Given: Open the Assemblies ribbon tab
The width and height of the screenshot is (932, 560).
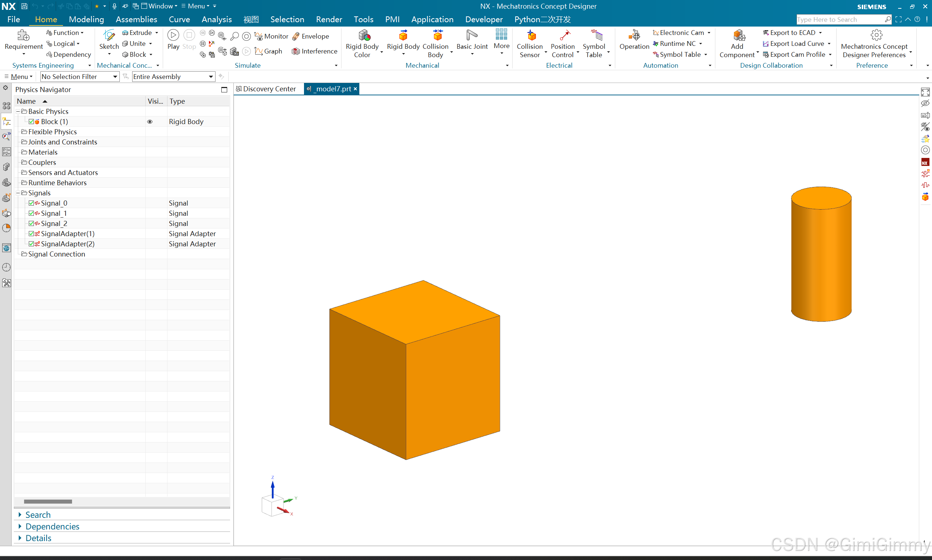Looking at the screenshot, I should coord(136,19).
